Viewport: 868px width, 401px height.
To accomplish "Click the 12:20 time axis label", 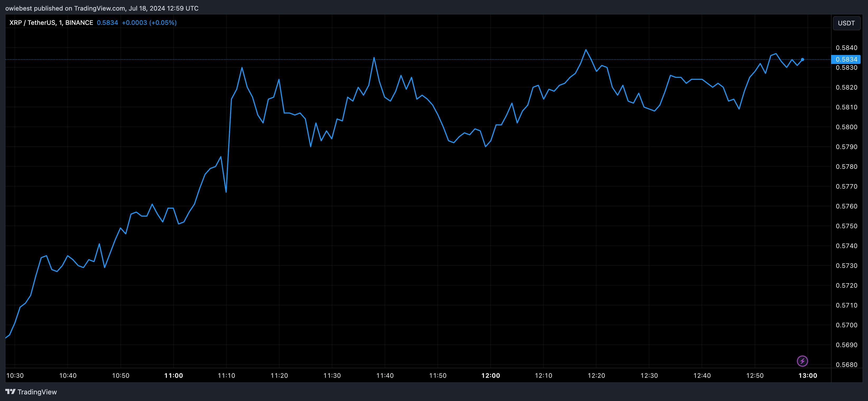I will click(x=596, y=375).
